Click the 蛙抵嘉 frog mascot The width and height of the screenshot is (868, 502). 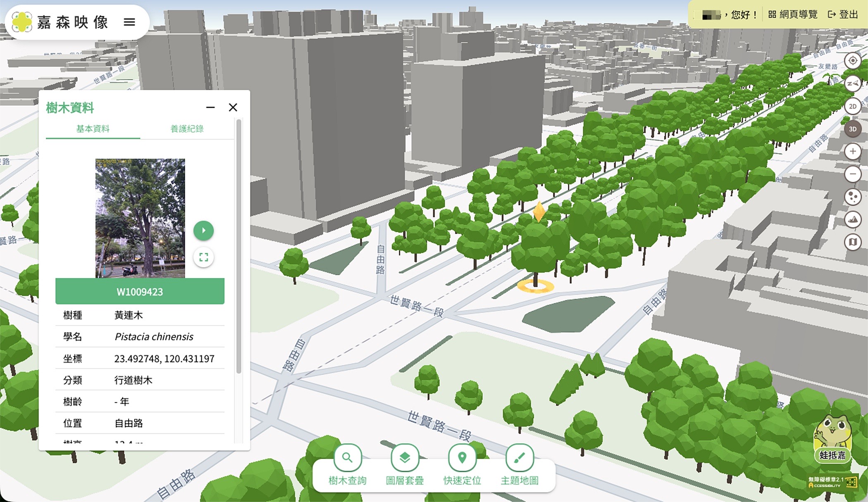832,439
